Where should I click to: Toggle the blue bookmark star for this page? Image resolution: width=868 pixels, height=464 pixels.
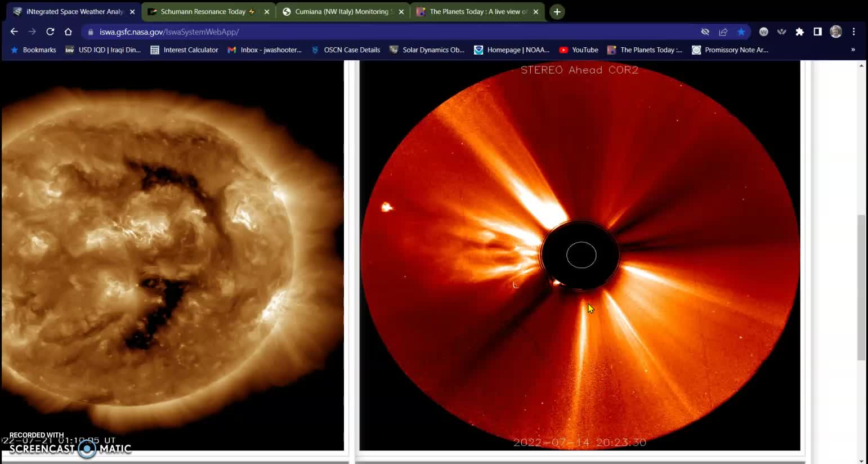tap(741, 32)
